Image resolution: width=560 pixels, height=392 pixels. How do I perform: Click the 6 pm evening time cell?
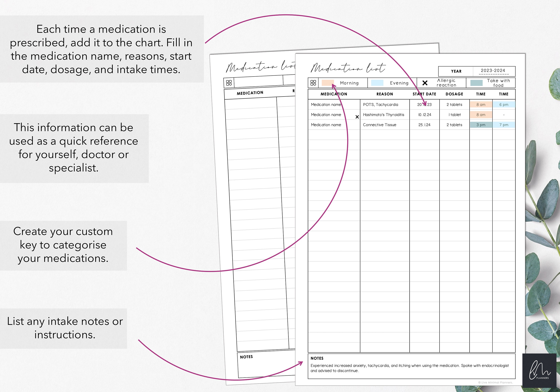tap(504, 104)
